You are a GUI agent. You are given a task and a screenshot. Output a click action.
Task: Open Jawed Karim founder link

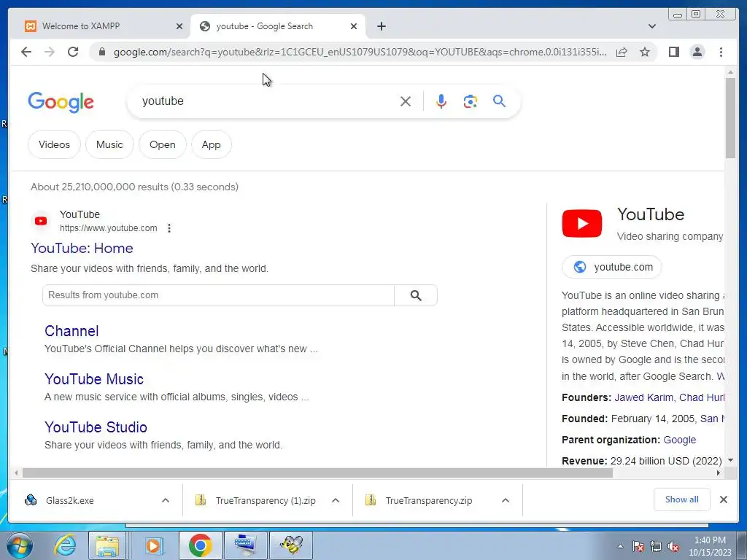pos(643,397)
